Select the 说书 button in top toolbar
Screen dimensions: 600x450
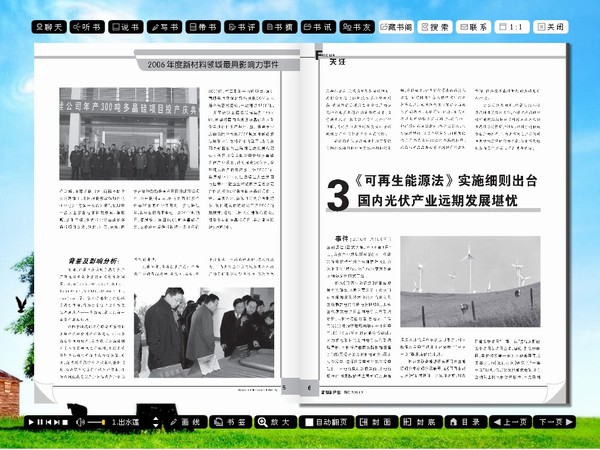tap(126, 27)
